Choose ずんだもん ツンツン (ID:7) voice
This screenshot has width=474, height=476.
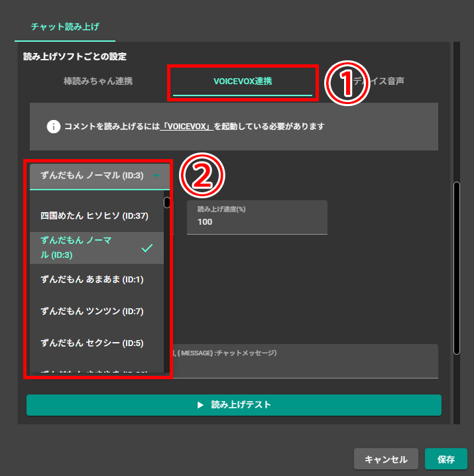click(97, 312)
